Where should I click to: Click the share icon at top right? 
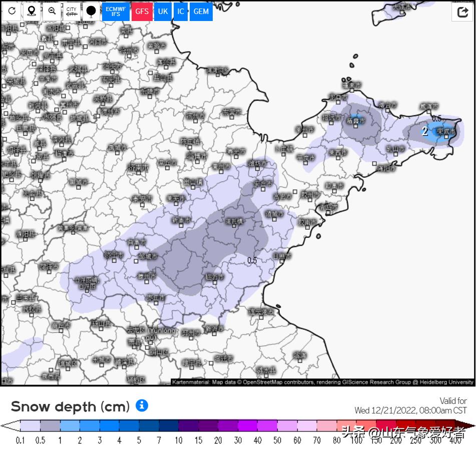coord(462,13)
